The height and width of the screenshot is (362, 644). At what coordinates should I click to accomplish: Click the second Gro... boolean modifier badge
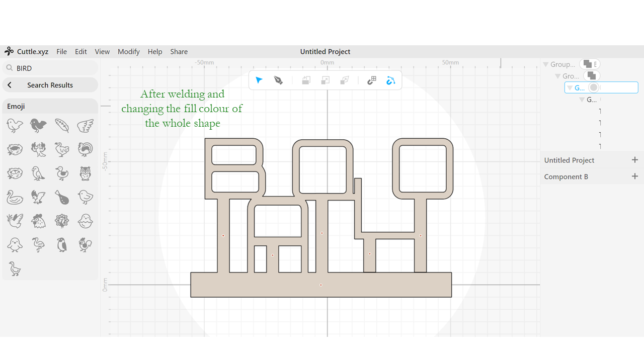[592, 75]
